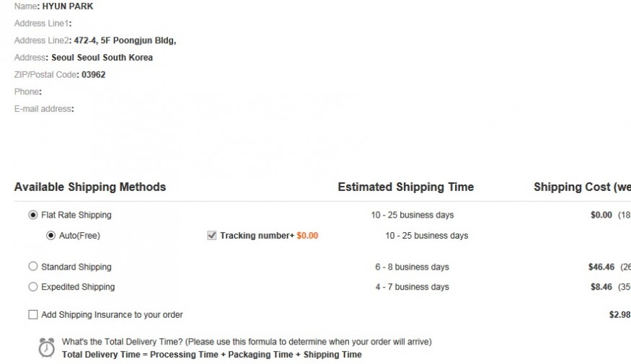Select the Auto(Free) radio option

click(x=50, y=235)
